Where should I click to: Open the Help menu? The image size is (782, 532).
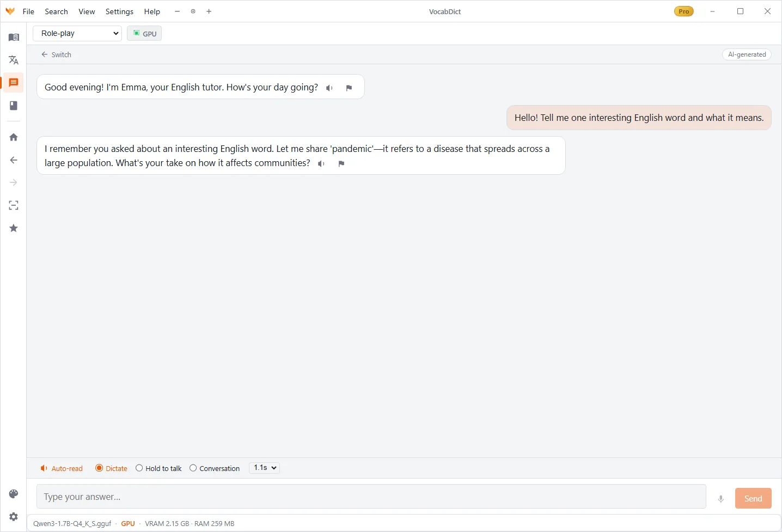pyautogui.click(x=152, y=11)
